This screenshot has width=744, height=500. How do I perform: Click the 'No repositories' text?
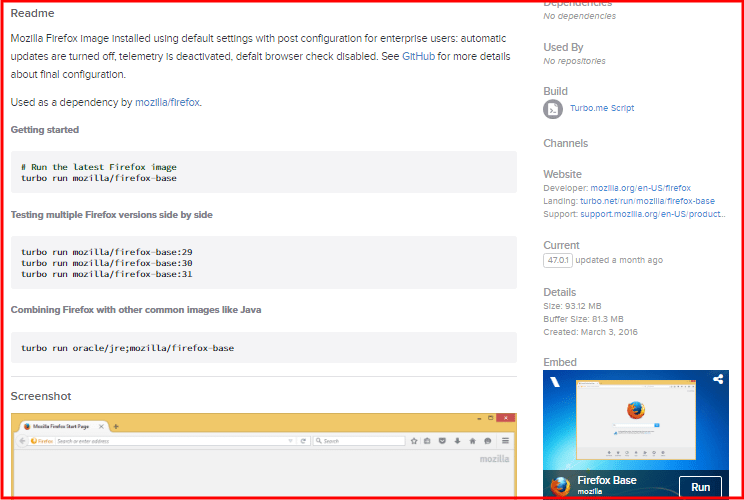[x=574, y=61]
